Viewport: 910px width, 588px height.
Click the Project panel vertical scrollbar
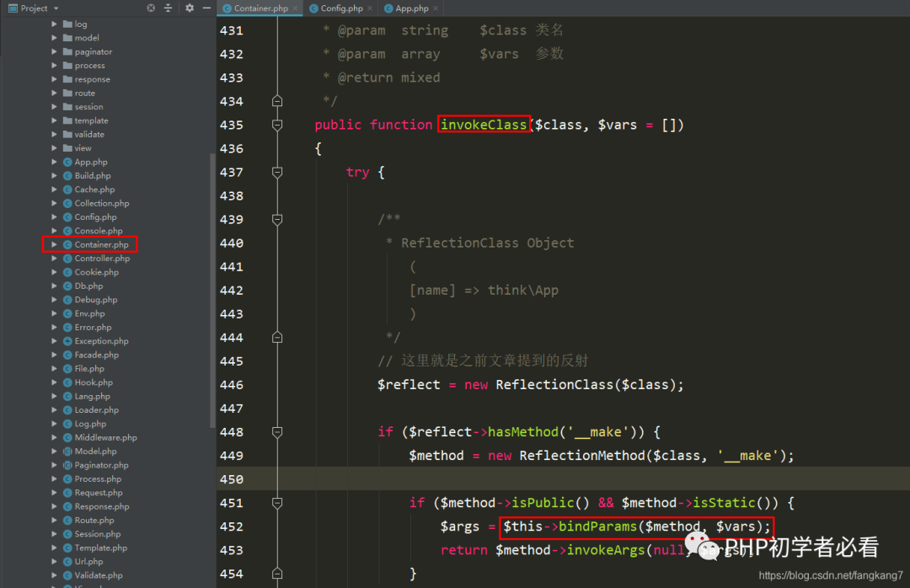212,291
